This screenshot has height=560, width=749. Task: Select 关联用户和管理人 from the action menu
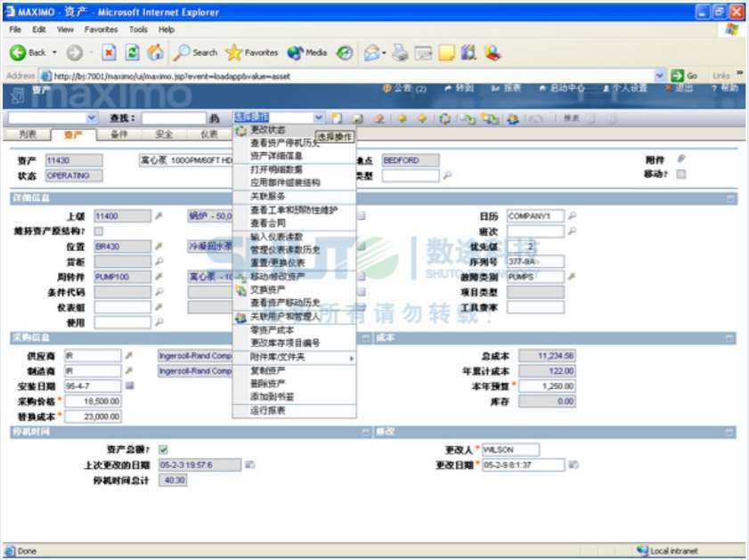294,317
